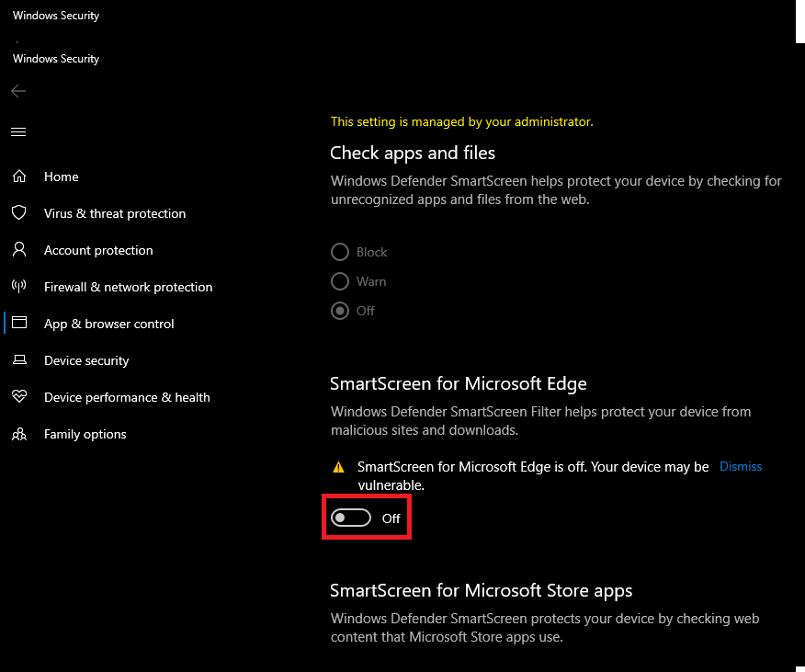Click the Virus & threat protection shield icon
Viewport: 805px width, 672px height.
pyautogui.click(x=19, y=212)
